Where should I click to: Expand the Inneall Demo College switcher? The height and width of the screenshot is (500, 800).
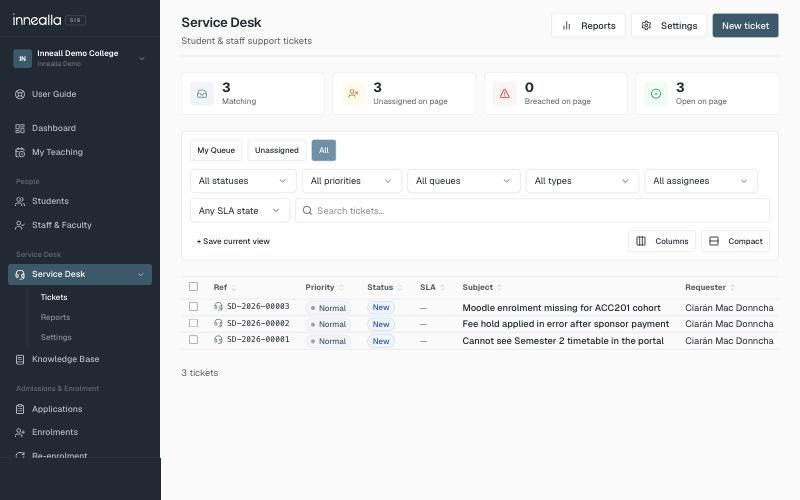click(x=142, y=59)
